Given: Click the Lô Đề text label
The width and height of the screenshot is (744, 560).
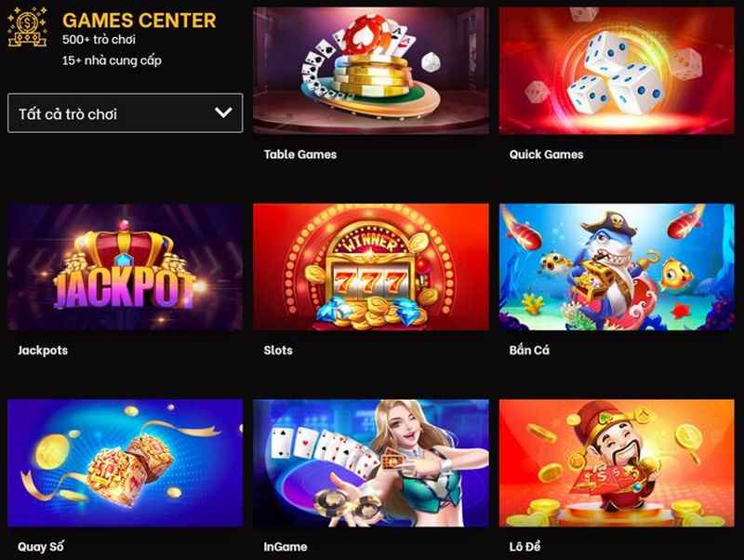Looking at the screenshot, I should click(x=525, y=546).
